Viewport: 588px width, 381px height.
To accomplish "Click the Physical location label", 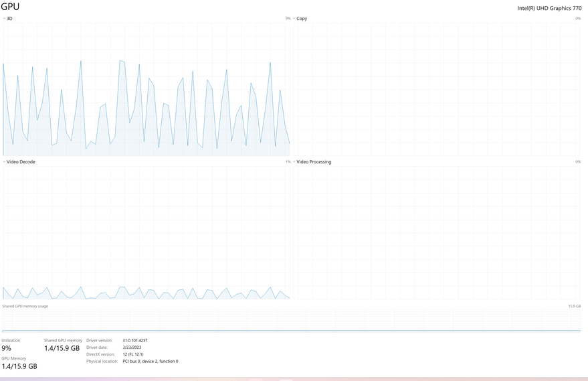I will coord(102,361).
